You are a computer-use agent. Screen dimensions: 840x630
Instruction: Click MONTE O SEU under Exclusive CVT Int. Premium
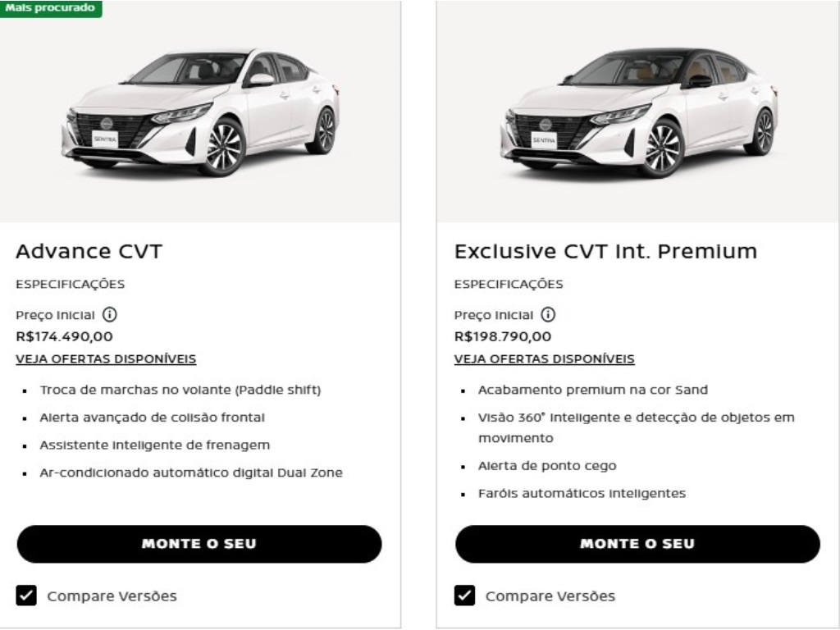pyautogui.click(x=637, y=544)
